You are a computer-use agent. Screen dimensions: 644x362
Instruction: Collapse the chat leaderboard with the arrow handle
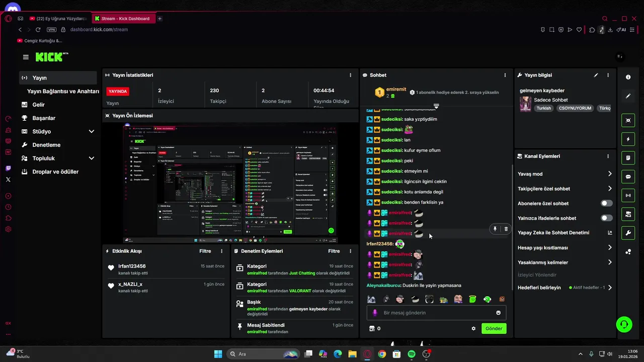[x=436, y=106]
